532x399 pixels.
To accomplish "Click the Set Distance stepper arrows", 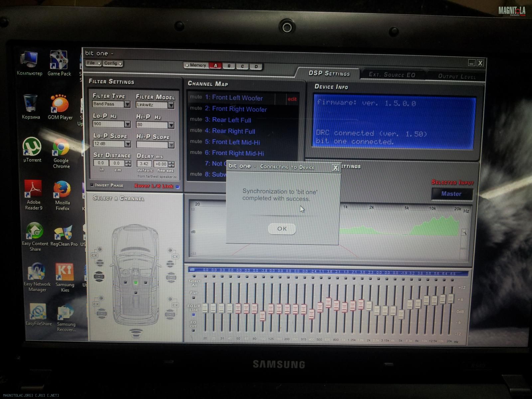I will [128, 163].
